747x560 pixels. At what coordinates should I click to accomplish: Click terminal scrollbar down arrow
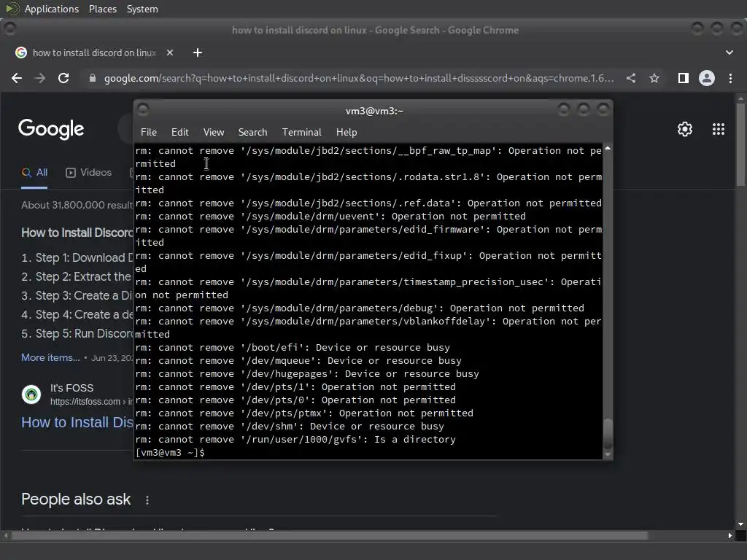(608, 455)
